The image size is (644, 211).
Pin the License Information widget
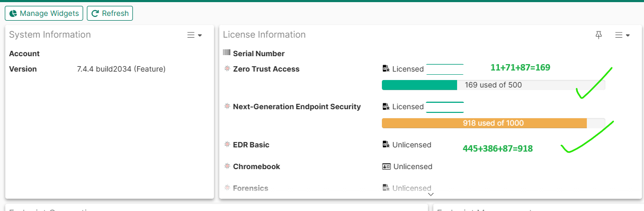(x=598, y=35)
